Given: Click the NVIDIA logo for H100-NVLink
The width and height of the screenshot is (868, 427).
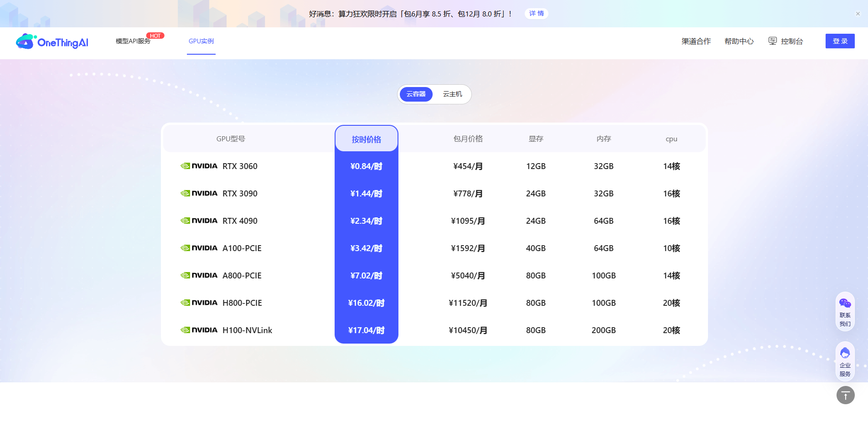Looking at the screenshot, I should point(199,330).
